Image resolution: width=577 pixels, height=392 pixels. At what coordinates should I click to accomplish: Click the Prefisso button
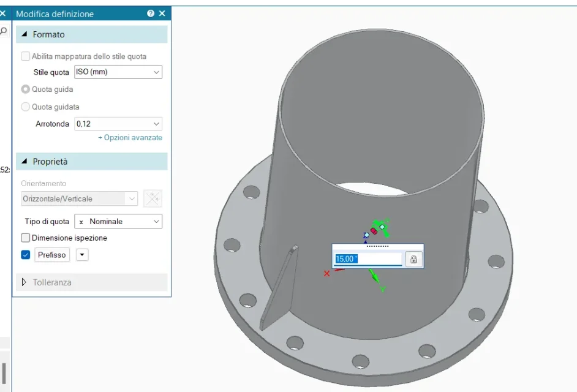click(x=52, y=255)
